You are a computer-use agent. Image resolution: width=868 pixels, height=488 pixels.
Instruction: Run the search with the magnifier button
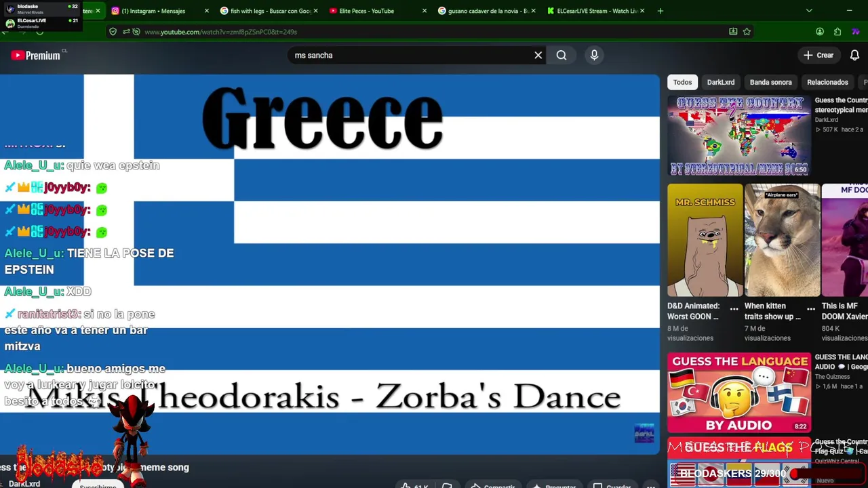pos(561,55)
